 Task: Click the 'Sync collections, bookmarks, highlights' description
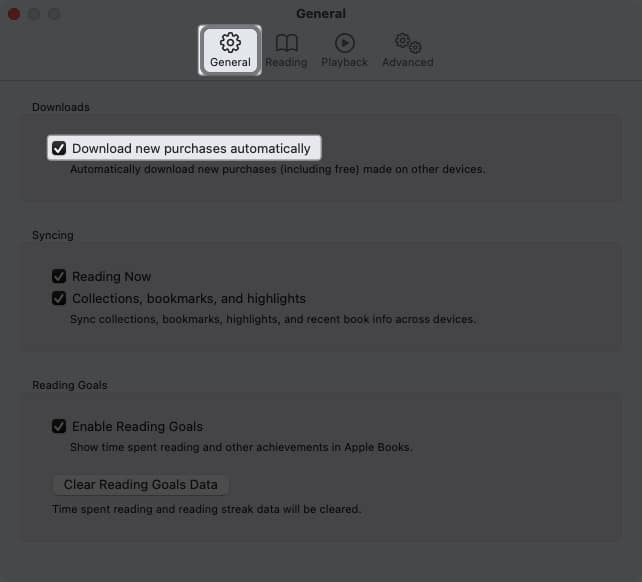273,319
